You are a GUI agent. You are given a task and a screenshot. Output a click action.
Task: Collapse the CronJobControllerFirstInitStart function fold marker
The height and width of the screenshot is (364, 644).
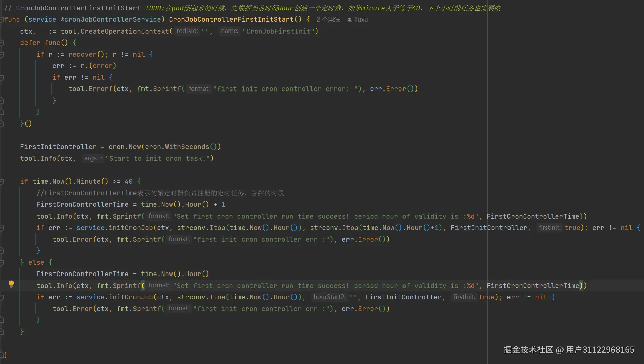pyautogui.click(x=2, y=20)
